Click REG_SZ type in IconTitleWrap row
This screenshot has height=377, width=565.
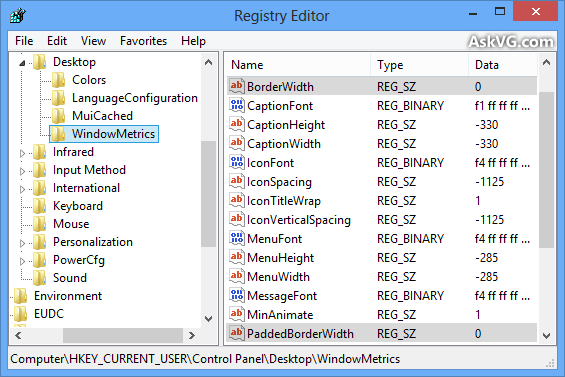396,201
